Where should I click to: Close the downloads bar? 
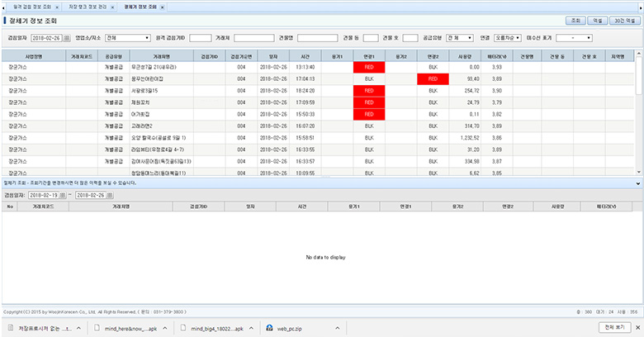(x=637, y=327)
